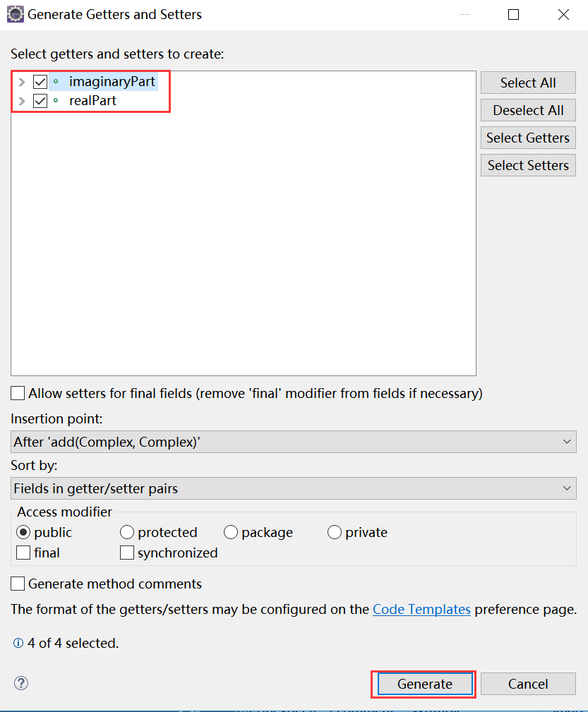The width and height of the screenshot is (588, 712).
Task: Check 'Generate method comments'
Action: pyautogui.click(x=17, y=584)
